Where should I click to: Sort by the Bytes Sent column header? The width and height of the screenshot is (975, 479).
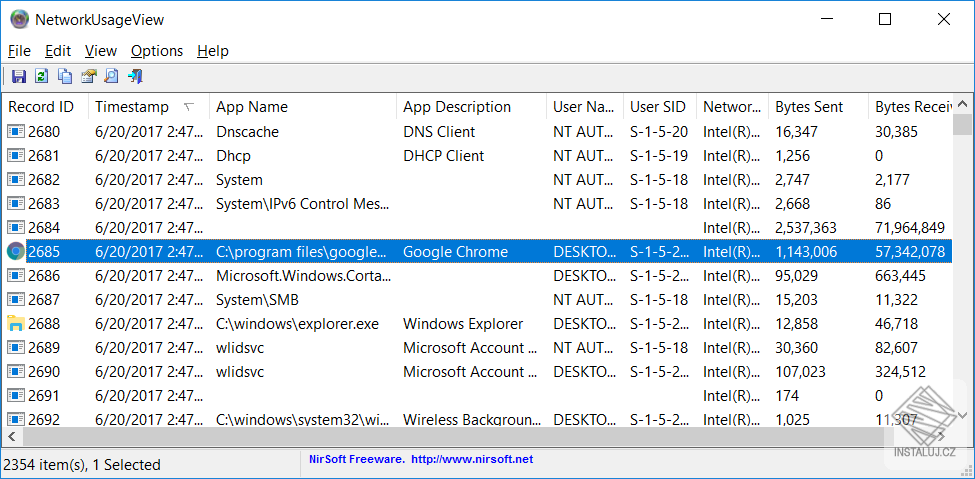pos(818,107)
